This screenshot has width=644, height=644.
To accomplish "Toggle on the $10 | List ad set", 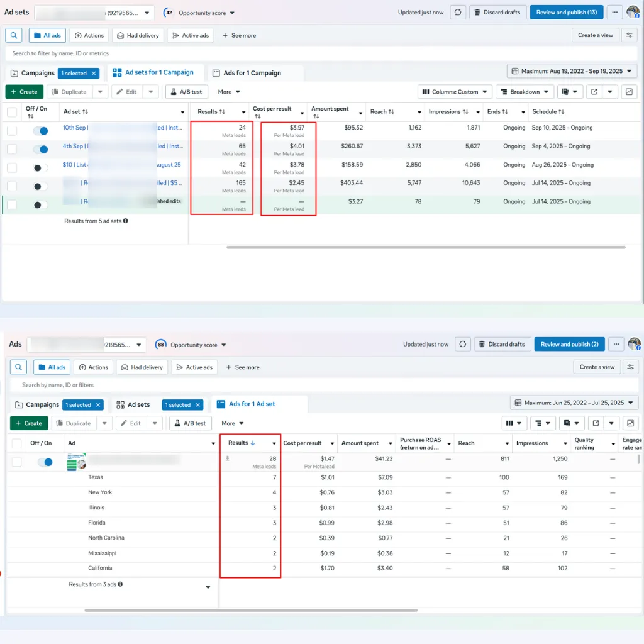I will tap(41, 168).
